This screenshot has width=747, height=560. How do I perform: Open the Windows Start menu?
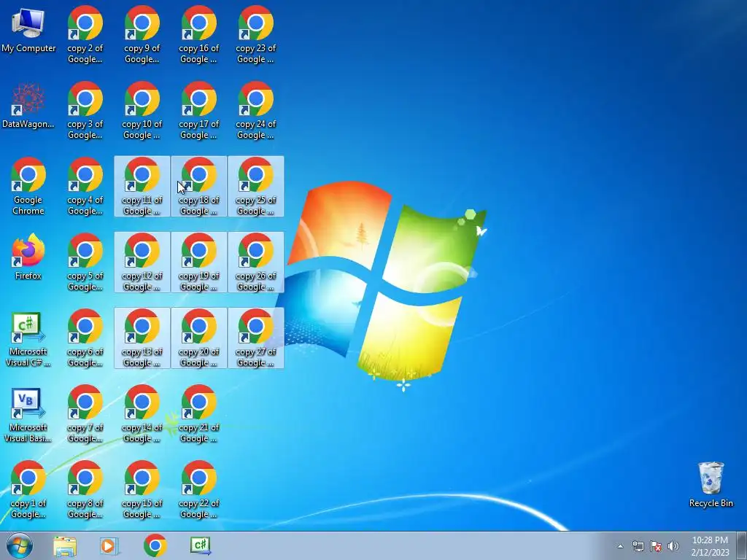(20, 545)
